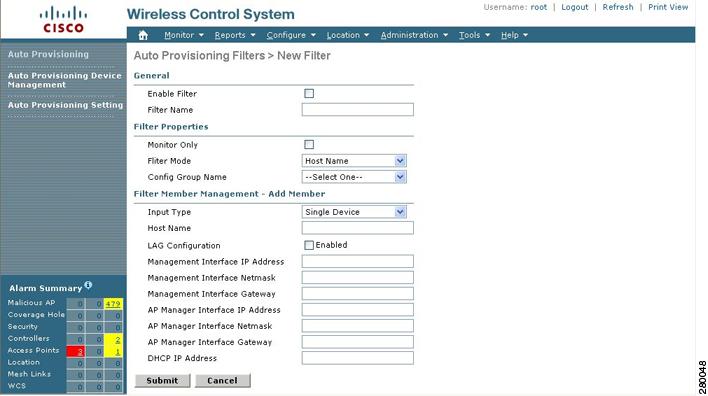This screenshot has width=708, height=396.
Task: Focus AP Manager Interface IP Address field
Action: (358, 310)
